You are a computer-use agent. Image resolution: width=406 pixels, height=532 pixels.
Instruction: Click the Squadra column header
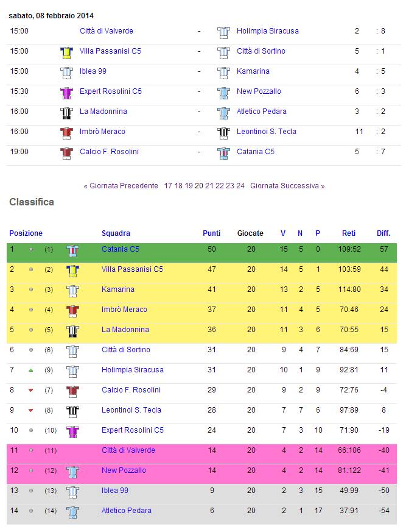pos(116,233)
